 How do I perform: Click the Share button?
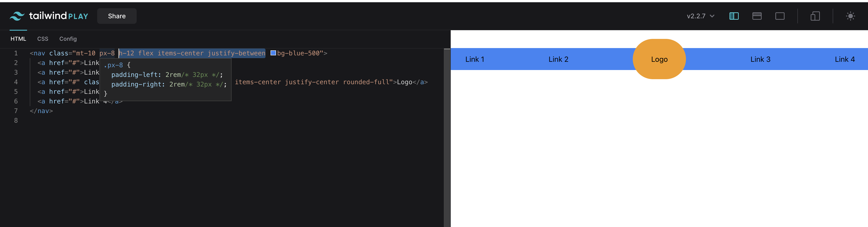click(x=117, y=16)
